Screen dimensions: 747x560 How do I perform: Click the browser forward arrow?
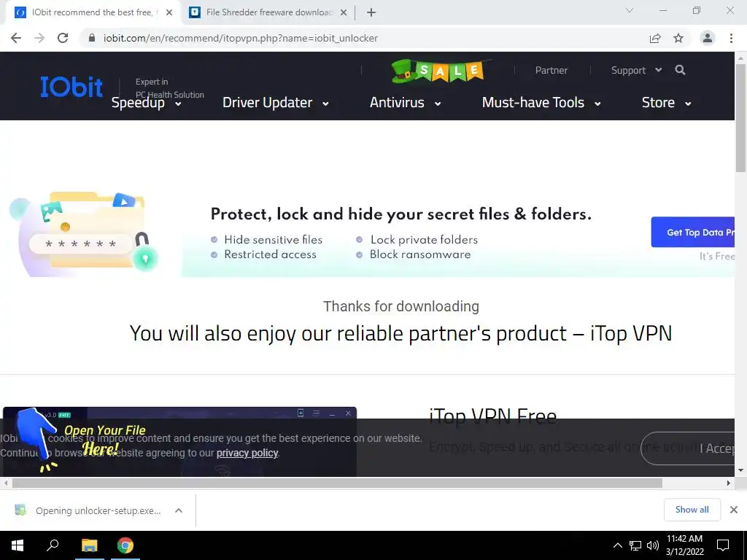pyautogui.click(x=39, y=38)
